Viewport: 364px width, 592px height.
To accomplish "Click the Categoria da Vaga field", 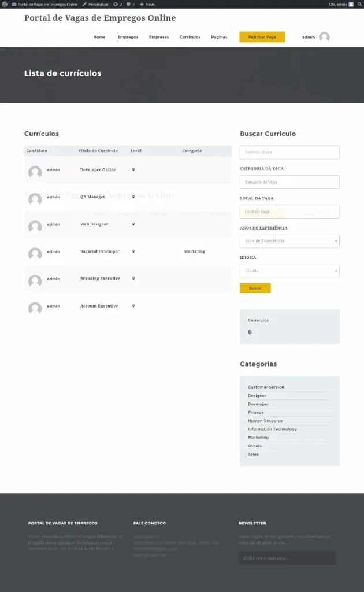I will 289,182.
